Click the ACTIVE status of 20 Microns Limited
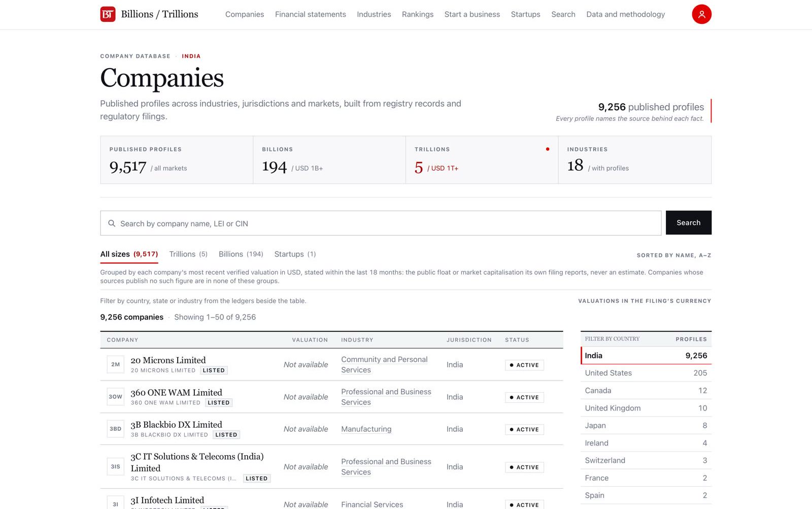This screenshot has width=812, height=509. point(524,365)
